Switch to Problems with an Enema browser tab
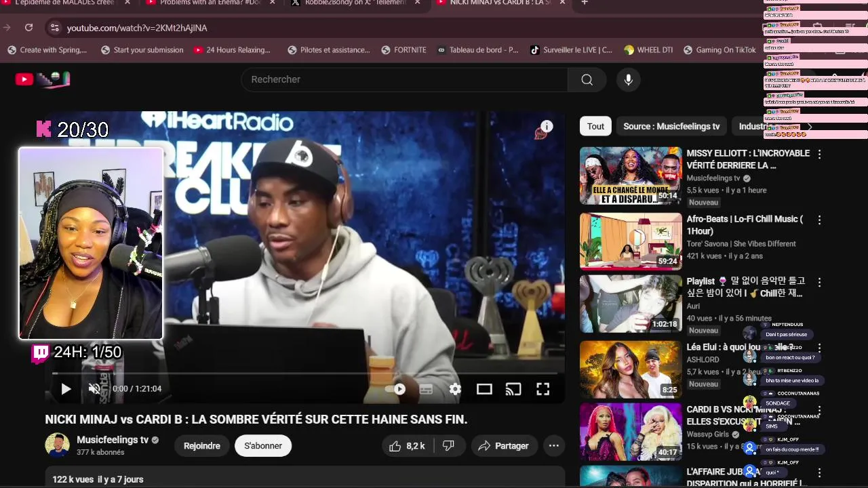 (210, 3)
